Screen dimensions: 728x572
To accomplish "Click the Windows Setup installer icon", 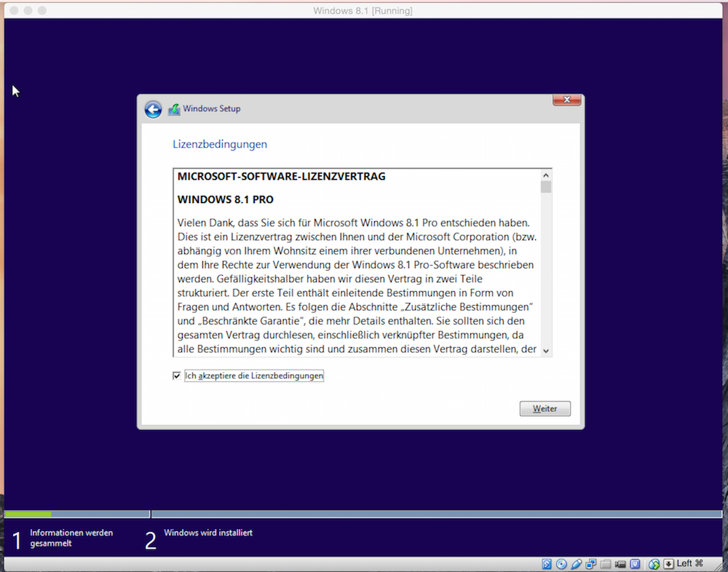I will (x=174, y=110).
